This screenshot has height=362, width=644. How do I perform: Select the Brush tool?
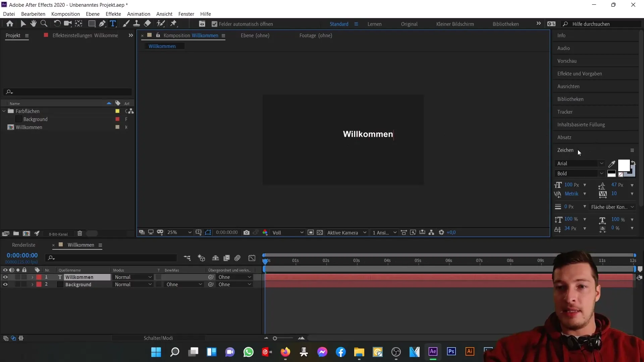[126, 24]
